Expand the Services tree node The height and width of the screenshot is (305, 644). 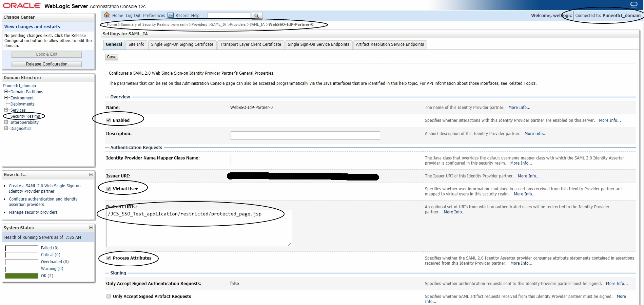6,110
